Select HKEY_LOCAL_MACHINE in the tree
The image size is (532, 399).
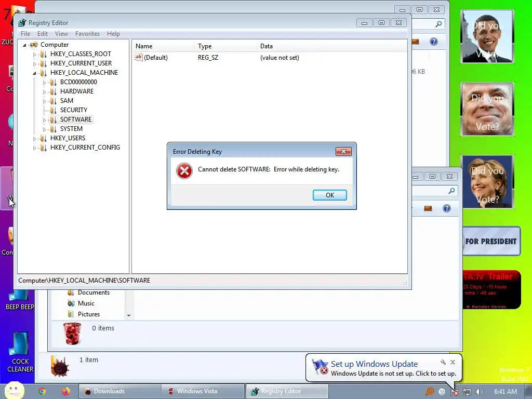coord(84,73)
